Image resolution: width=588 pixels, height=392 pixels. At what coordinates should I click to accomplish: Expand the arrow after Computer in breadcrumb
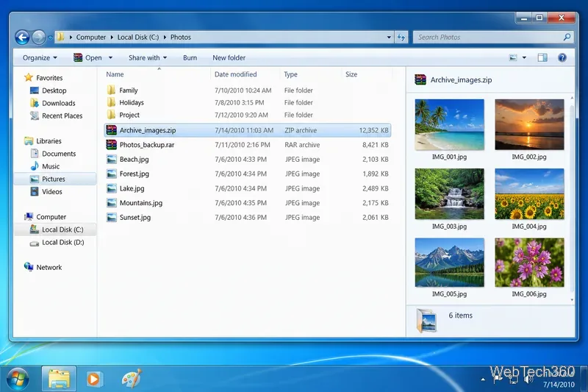tap(112, 37)
